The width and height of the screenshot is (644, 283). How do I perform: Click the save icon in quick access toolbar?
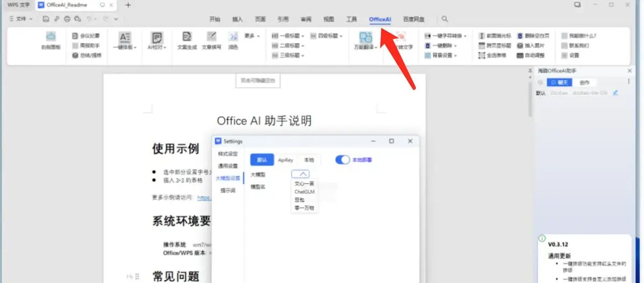coord(46,19)
